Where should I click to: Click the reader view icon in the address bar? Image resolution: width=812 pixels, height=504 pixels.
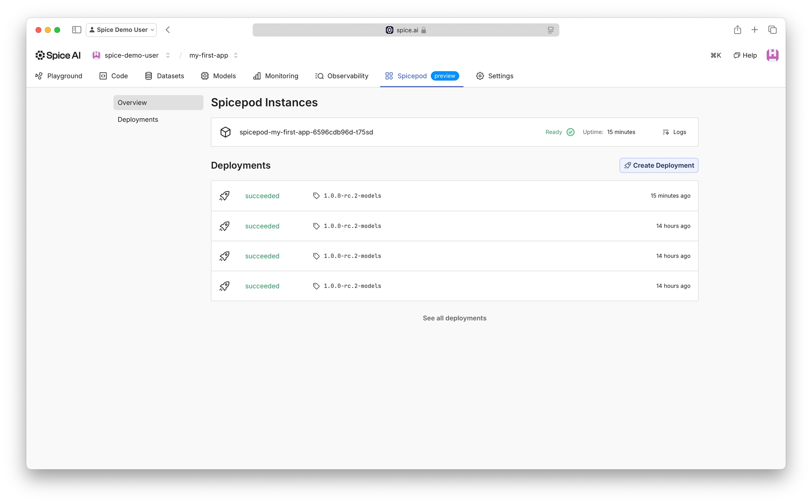click(x=550, y=30)
